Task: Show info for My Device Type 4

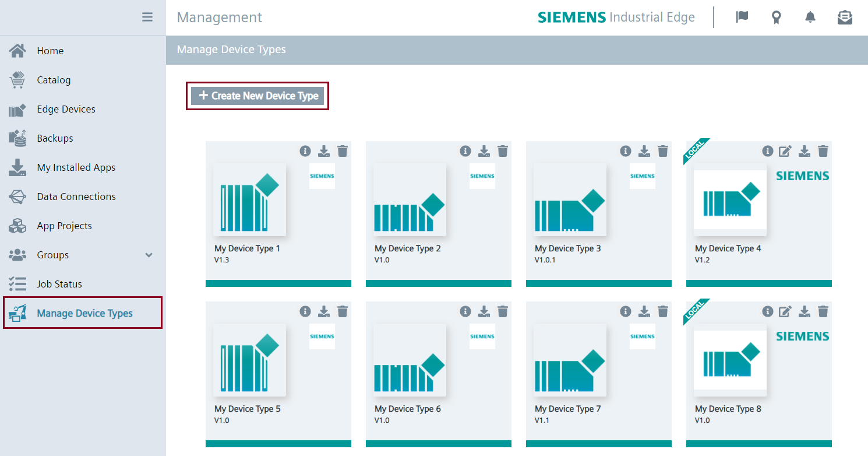Action: (x=768, y=151)
